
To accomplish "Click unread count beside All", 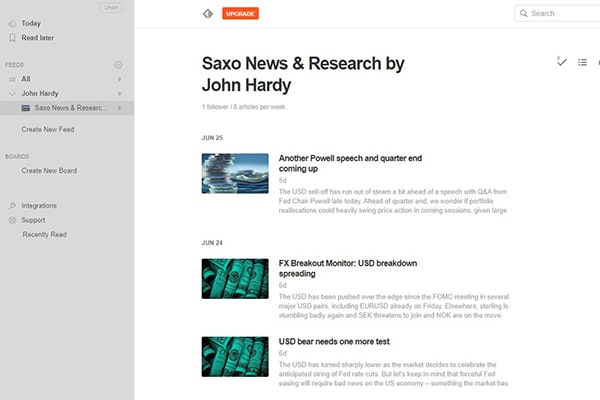I will click(119, 79).
